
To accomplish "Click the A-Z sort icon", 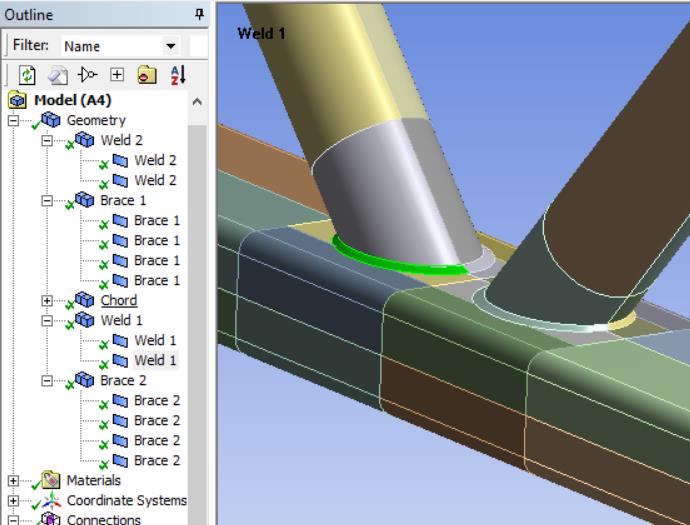I will (x=178, y=75).
